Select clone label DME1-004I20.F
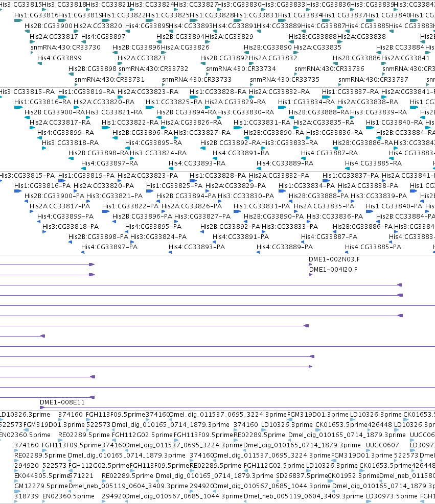The width and height of the screenshot is (435, 504). pyautogui.click(x=333, y=270)
